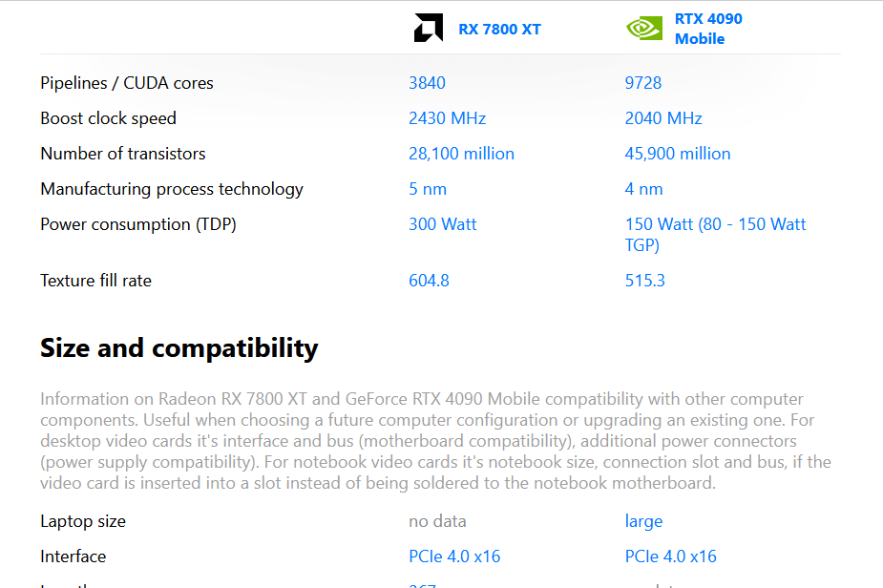883x588 pixels.
Task: Select the 300 Watt TDP link
Action: click(443, 224)
